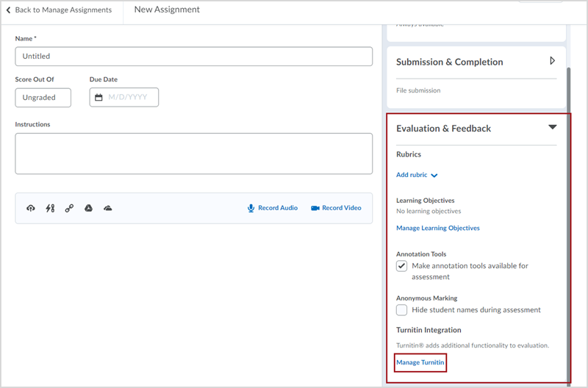The width and height of the screenshot is (588, 388).
Task: Click the Rubrics heading
Action: [x=409, y=154]
